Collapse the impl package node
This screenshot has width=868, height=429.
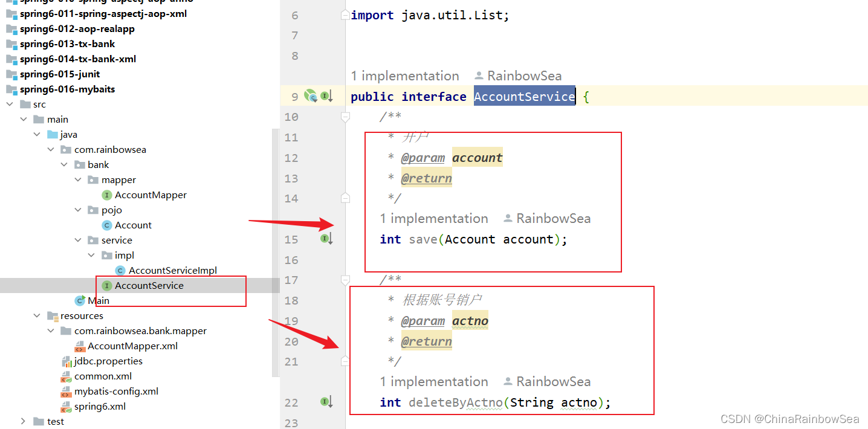pyautogui.click(x=92, y=256)
